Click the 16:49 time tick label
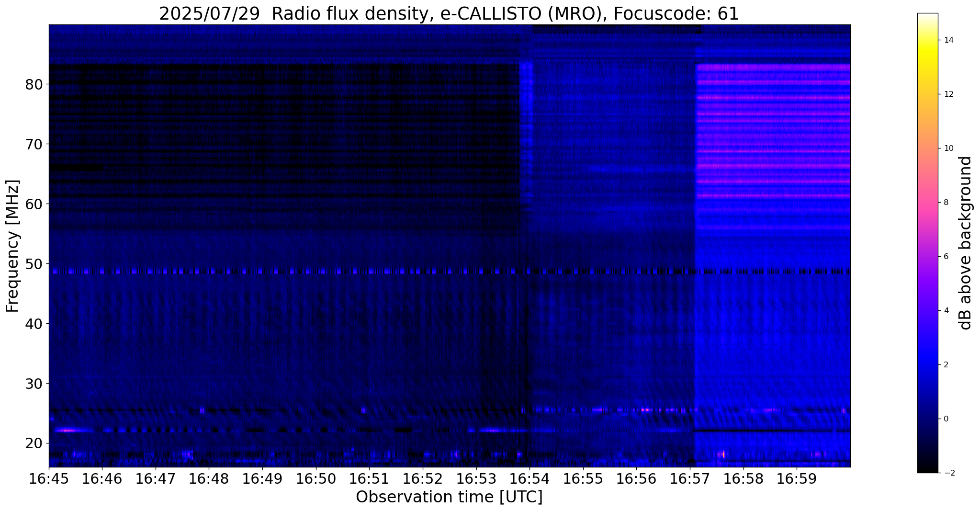Image resolution: width=980 pixels, height=511 pixels. [x=262, y=478]
